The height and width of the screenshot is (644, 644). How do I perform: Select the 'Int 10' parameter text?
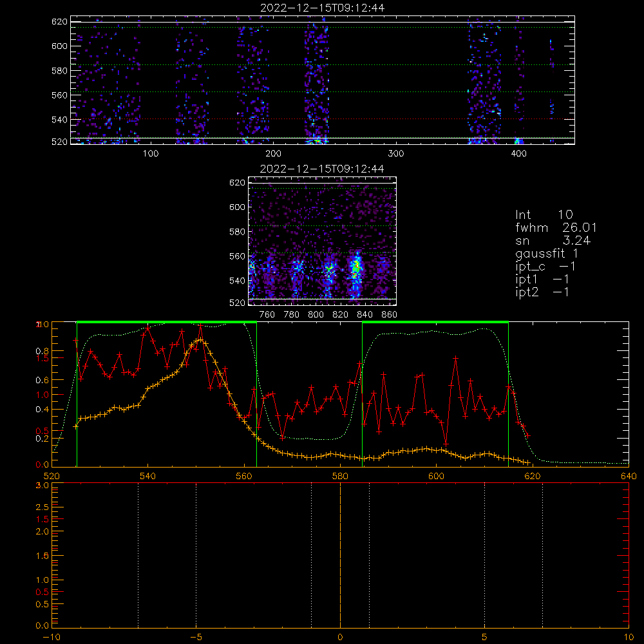click(x=544, y=214)
